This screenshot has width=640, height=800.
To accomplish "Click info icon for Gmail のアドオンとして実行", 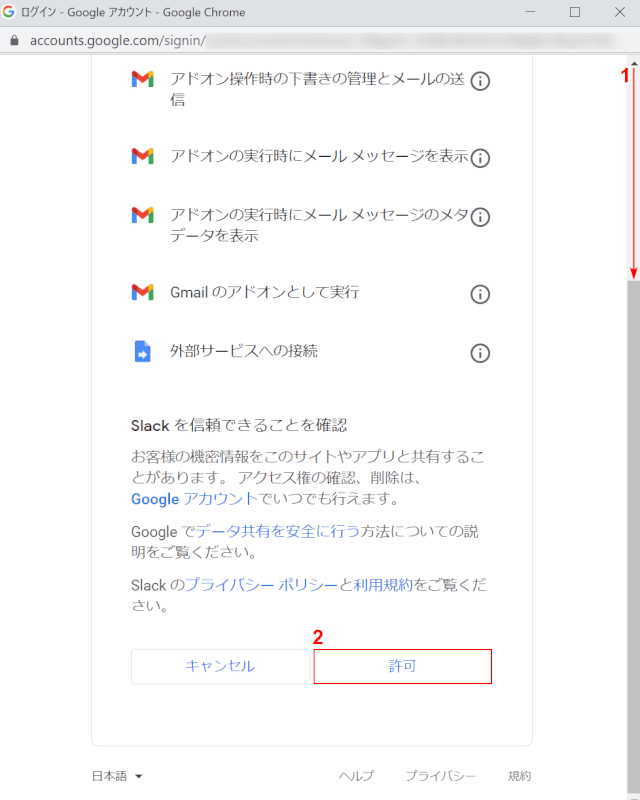I will [480, 294].
